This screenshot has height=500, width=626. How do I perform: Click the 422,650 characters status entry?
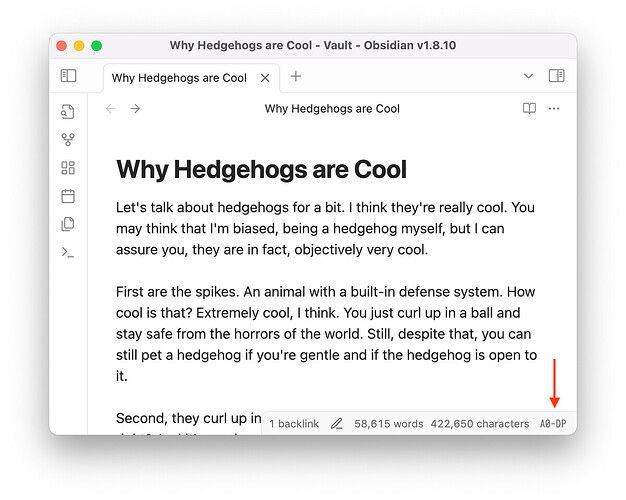coord(479,424)
